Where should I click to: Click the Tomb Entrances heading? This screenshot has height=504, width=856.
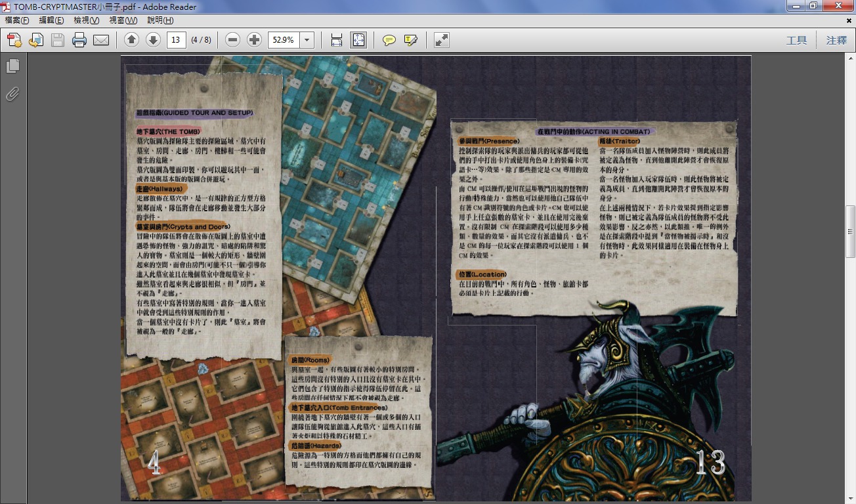pyautogui.click(x=339, y=408)
